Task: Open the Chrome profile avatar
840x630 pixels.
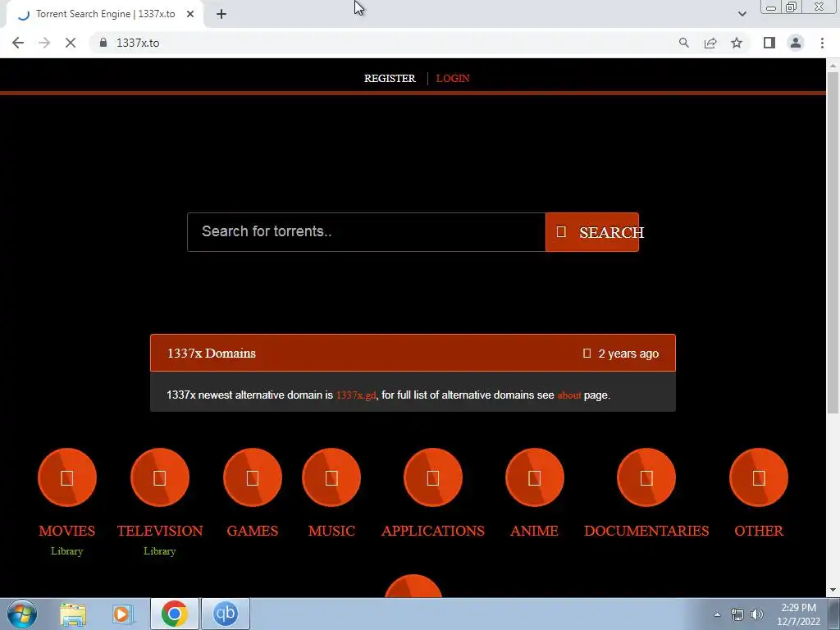Action: (796, 43)
